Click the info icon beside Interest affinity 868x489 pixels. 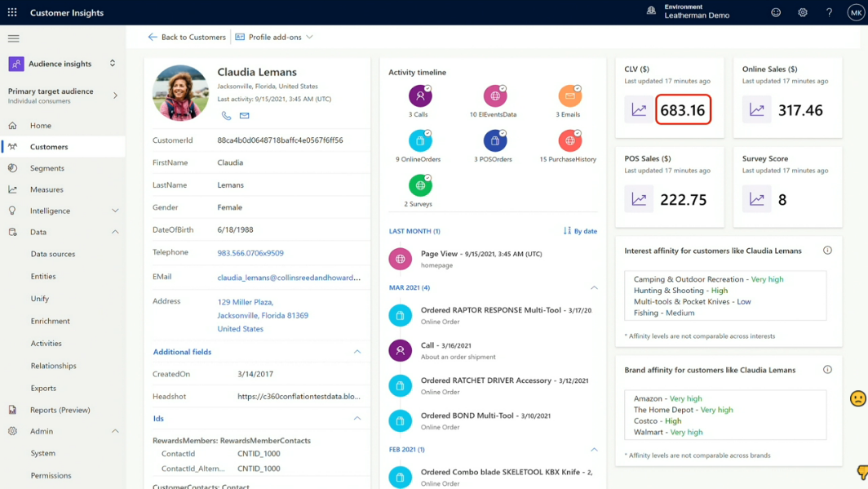tap(827, 251)
